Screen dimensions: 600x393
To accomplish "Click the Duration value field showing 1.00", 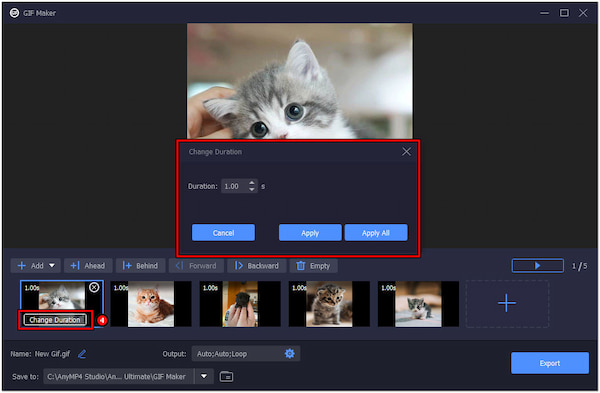I will (235, 186).
